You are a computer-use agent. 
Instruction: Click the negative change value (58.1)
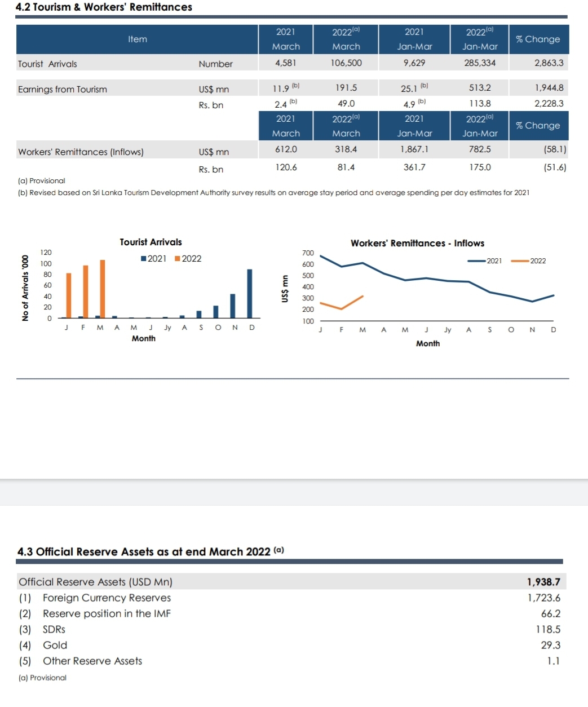coord(555,149)
